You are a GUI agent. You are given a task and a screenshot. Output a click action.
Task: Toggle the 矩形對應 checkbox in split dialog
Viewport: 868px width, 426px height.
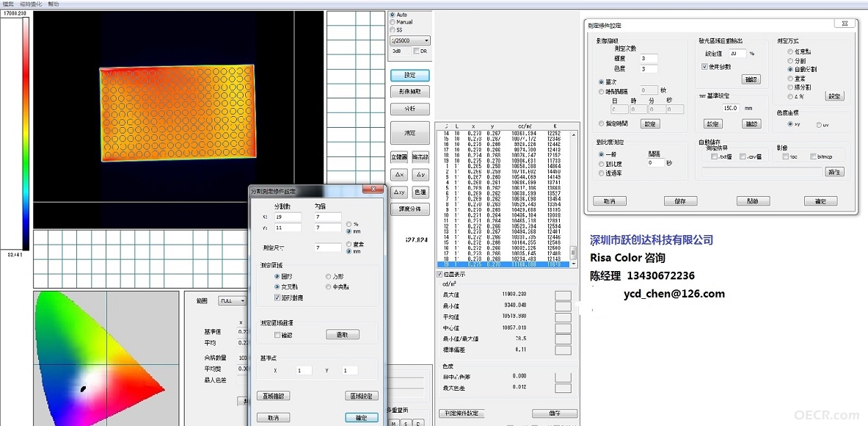point(278,297)
